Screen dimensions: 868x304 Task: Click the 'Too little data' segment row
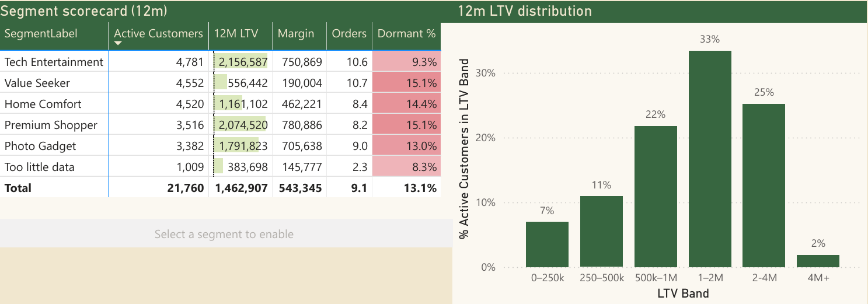point(40,167)
